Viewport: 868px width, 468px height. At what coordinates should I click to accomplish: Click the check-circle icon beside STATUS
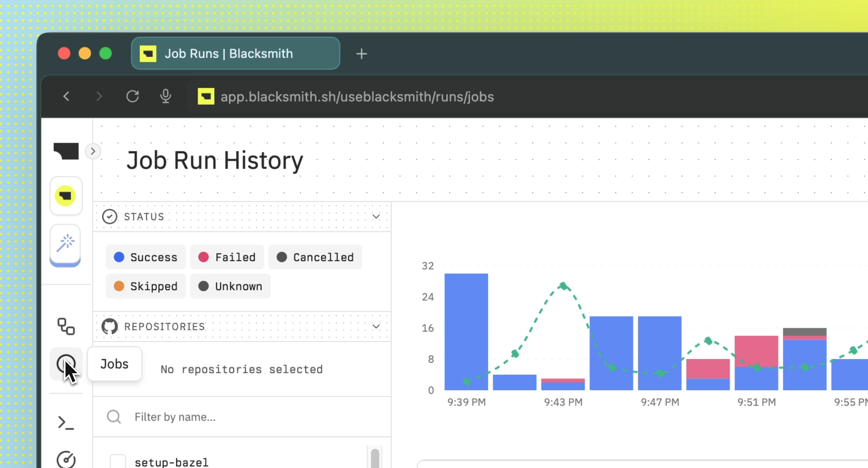(x=110, y=216)
